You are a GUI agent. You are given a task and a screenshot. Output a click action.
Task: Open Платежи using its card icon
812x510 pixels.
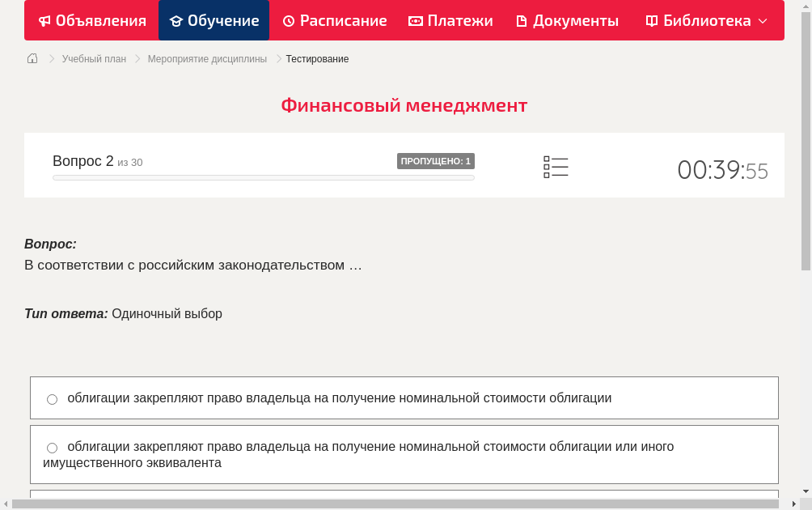click(415, 20)
